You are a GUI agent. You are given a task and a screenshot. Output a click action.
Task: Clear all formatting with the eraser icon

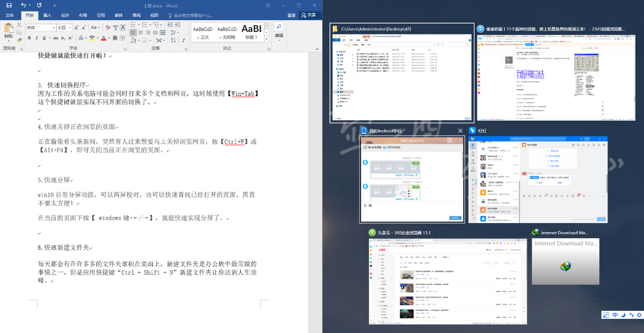pos(108,27)
